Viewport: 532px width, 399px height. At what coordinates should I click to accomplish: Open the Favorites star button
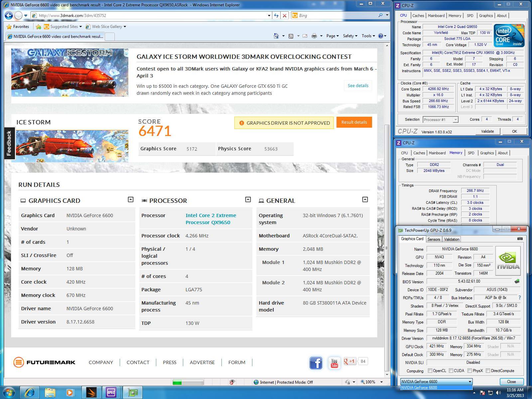tap(18, 27)
